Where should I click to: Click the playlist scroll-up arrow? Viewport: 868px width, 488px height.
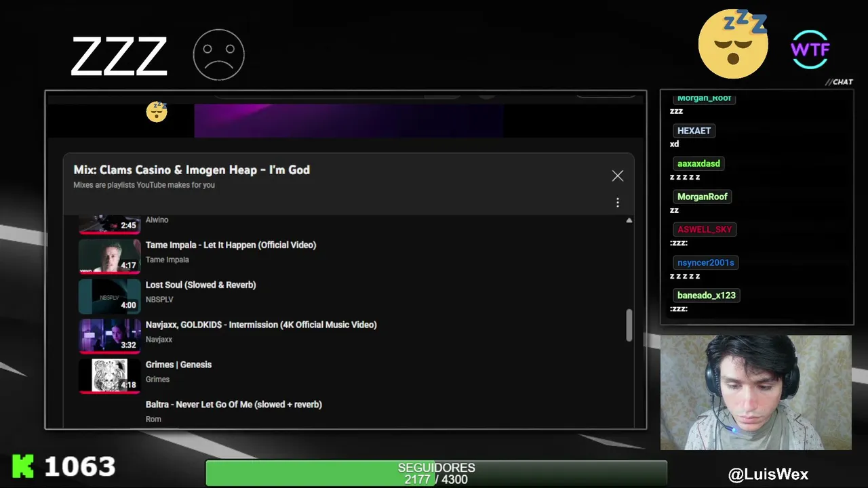click(x=629, y=220)
